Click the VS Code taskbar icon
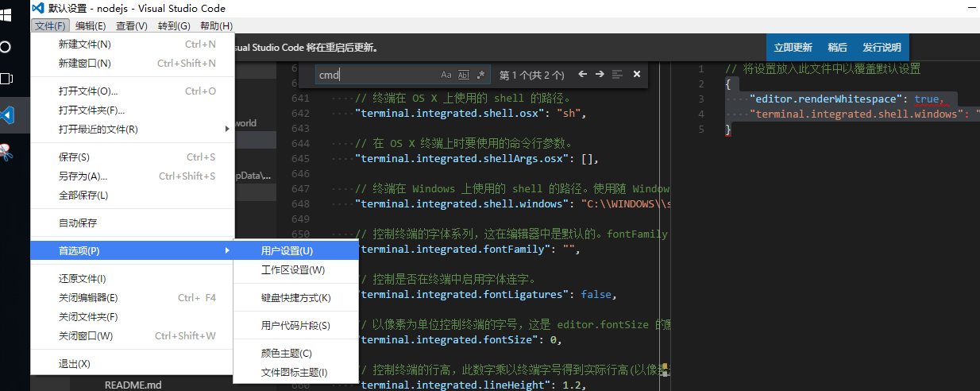 (7, 115)
